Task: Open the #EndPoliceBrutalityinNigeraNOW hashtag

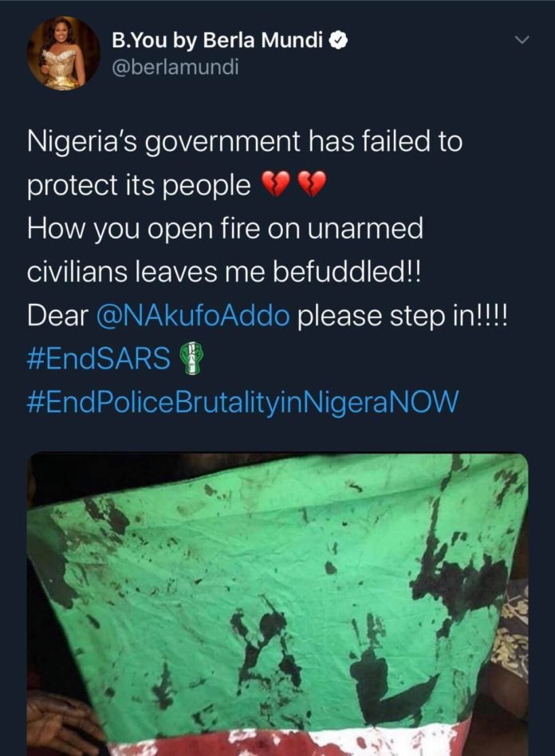Action: (x=242, y=402)
